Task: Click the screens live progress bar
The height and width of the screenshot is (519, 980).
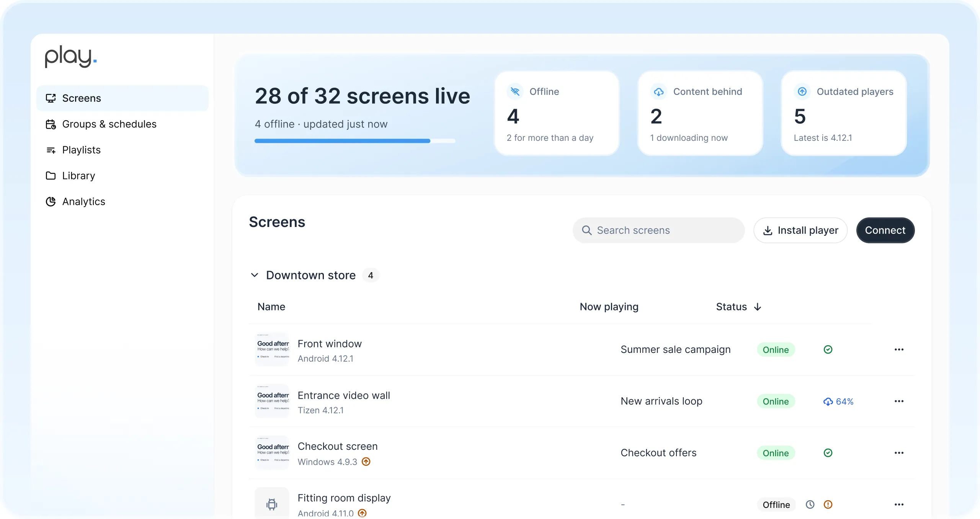Action: [x=355, y=141]
